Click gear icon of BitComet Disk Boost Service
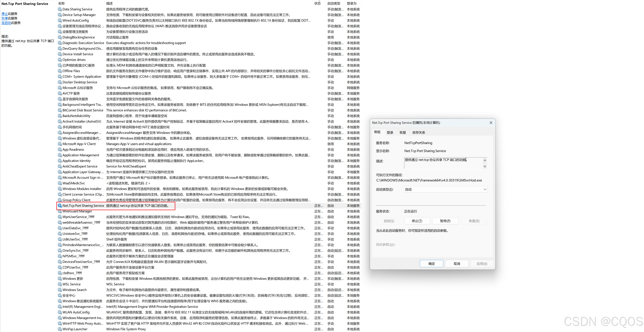This screenshot has width=644, height=332. (x=60, y=110)
